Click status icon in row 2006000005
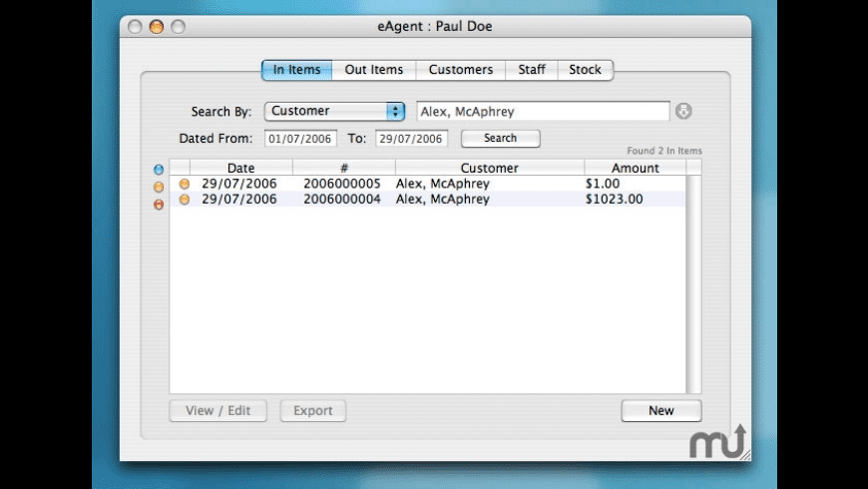The height and width of the screenshot is (489, 868). tap(185, 184)
